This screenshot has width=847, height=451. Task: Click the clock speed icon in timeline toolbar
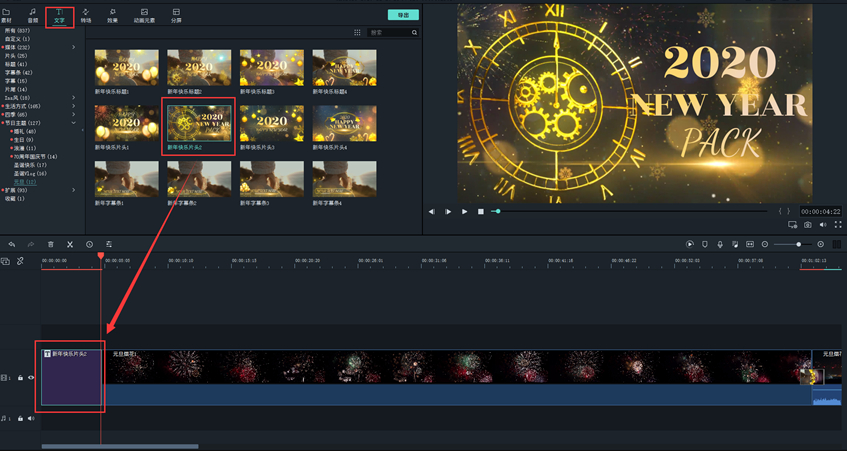[x=89, y=244]
